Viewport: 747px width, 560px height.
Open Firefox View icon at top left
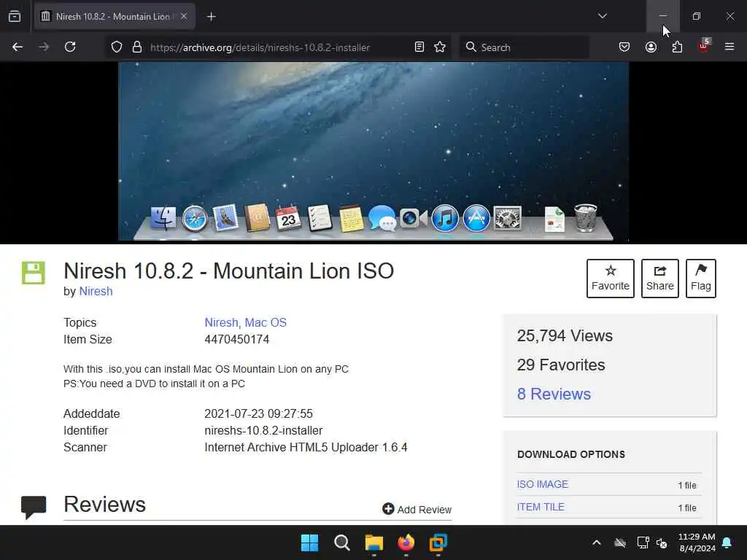(x=15, y=16)
